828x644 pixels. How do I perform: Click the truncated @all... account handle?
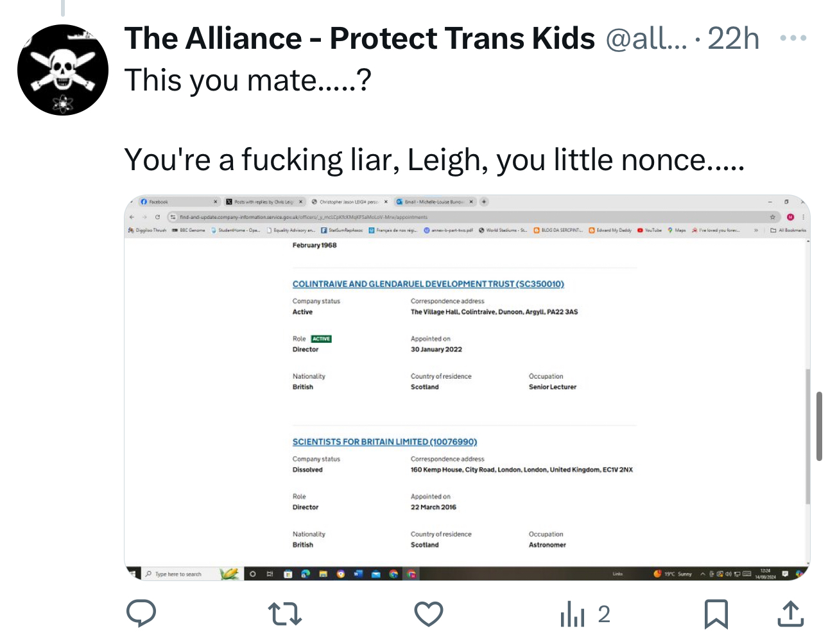[646, 39]
